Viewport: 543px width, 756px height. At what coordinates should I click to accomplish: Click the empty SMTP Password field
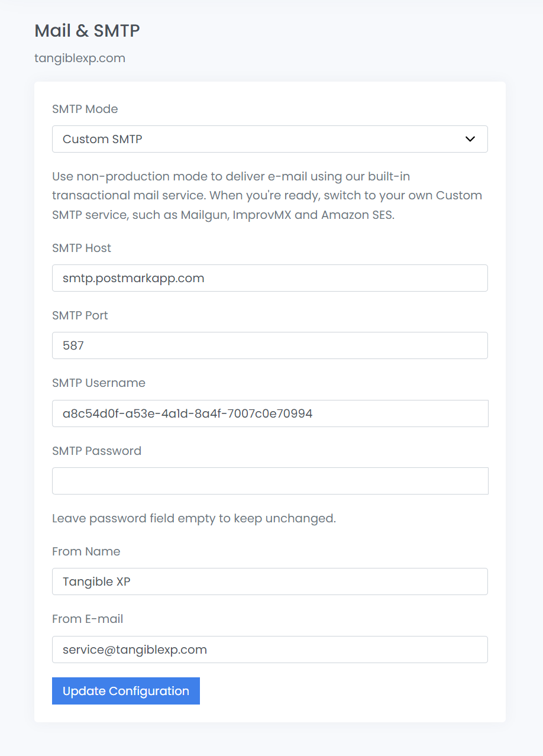[x=270, y=481]
